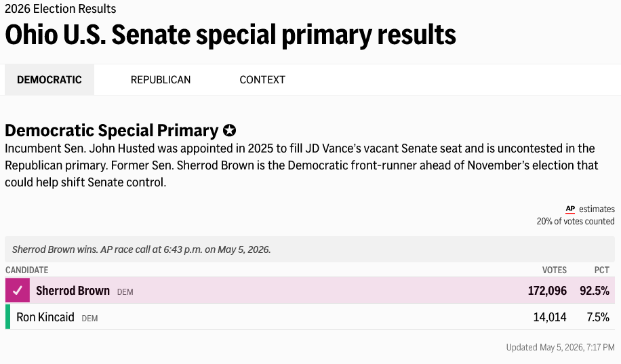Viewport: 621px width, 364px height.
Task: Click the winner checkmark next to Sherrod Brown
Action: pyautogui.click(x=18, y=290)
